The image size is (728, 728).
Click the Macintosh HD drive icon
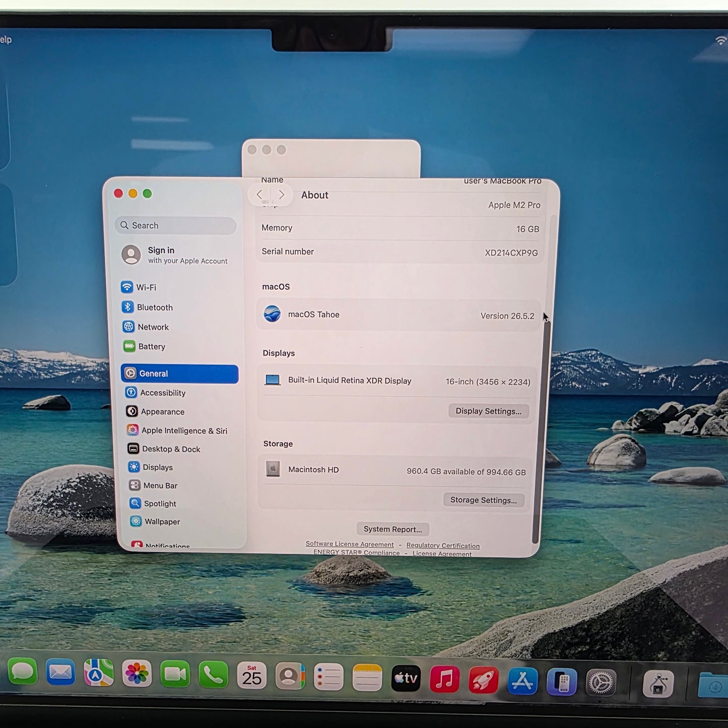(273, 469)
